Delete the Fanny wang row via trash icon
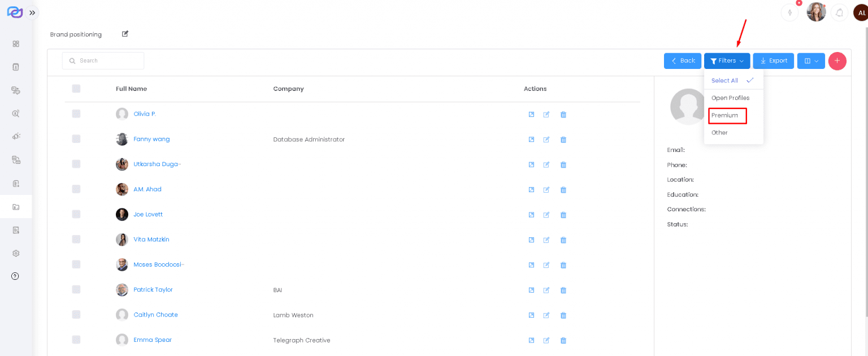Viewport: 868px width, 356px height. click(x=563, y=140)
